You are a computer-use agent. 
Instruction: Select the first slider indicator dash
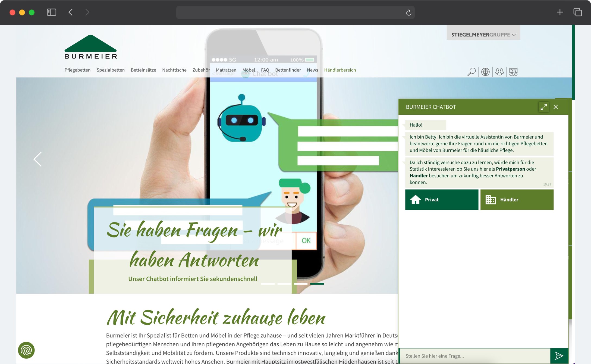click(268, 284)
